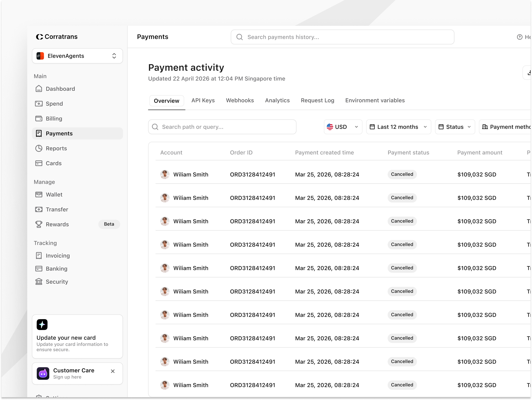This screenshot has width=532, height=400.
Task: Click the Security building icon
Action: pos(39,282)
